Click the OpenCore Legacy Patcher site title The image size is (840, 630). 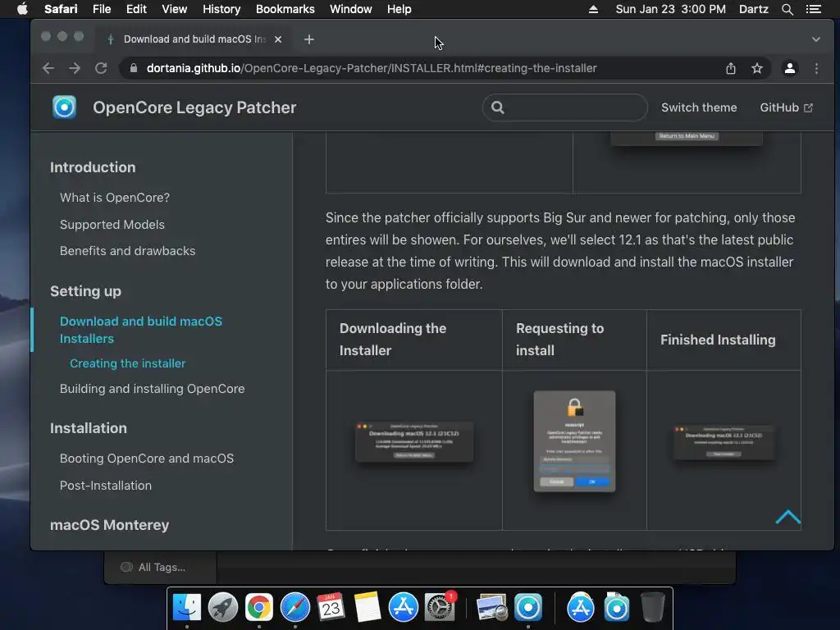click(x=194, y=107)
